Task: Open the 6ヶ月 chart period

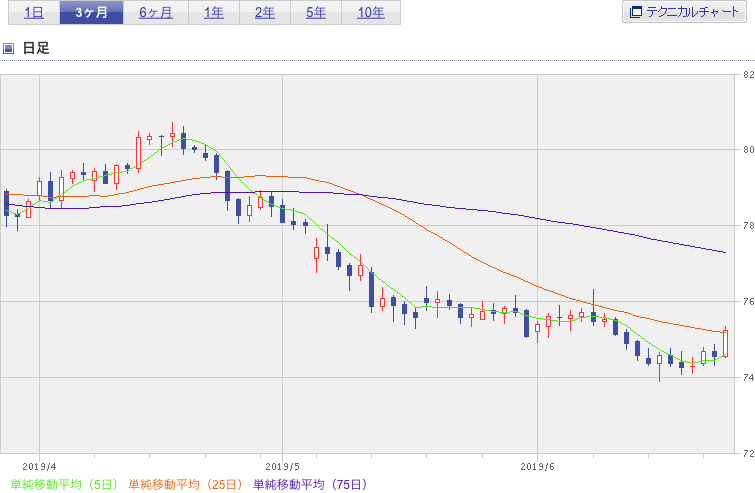Action: pos(156,13)
